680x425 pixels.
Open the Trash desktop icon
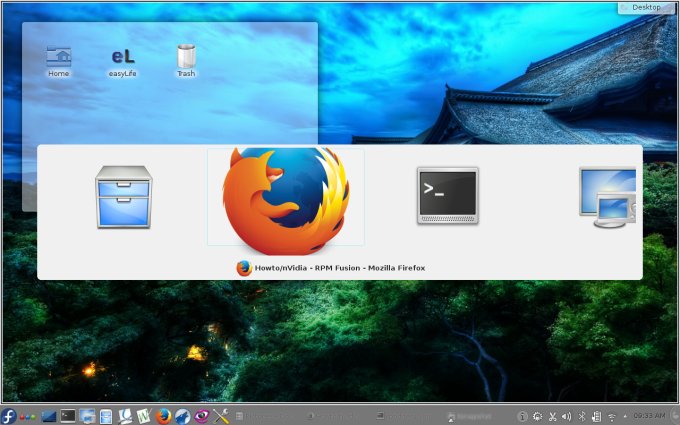(x=186, y=61)
